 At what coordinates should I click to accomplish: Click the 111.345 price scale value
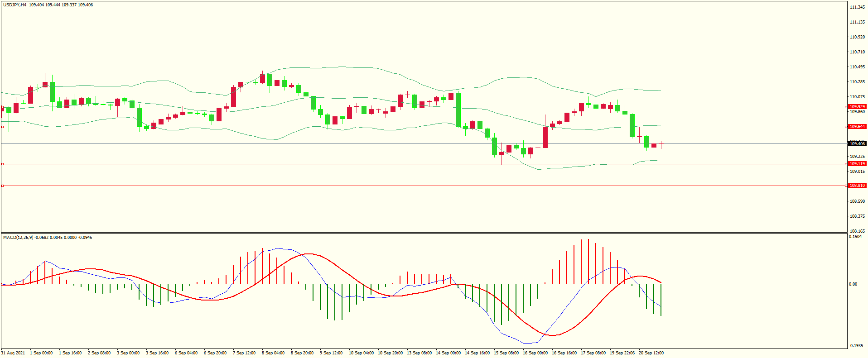[x=858, y=7]
